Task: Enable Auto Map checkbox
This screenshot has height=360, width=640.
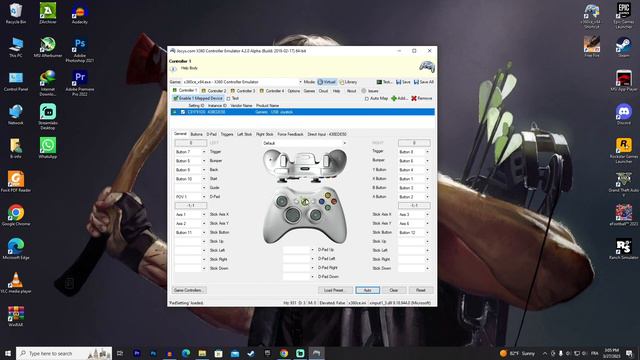Action: (367, 99)
